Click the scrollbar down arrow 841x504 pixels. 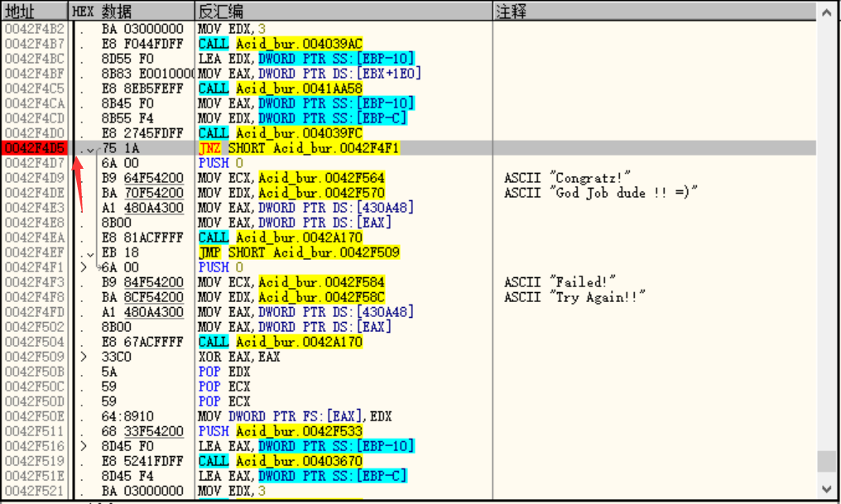tap(827, 488)
